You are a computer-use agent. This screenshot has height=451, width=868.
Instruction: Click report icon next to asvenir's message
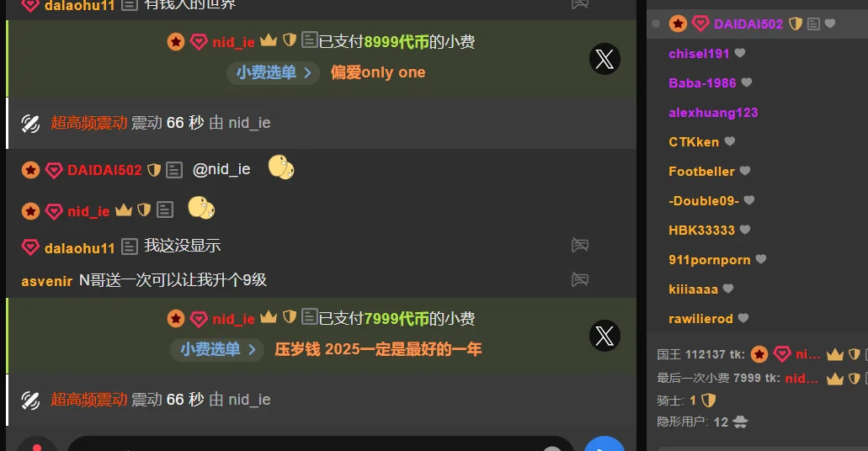(579, 279)
